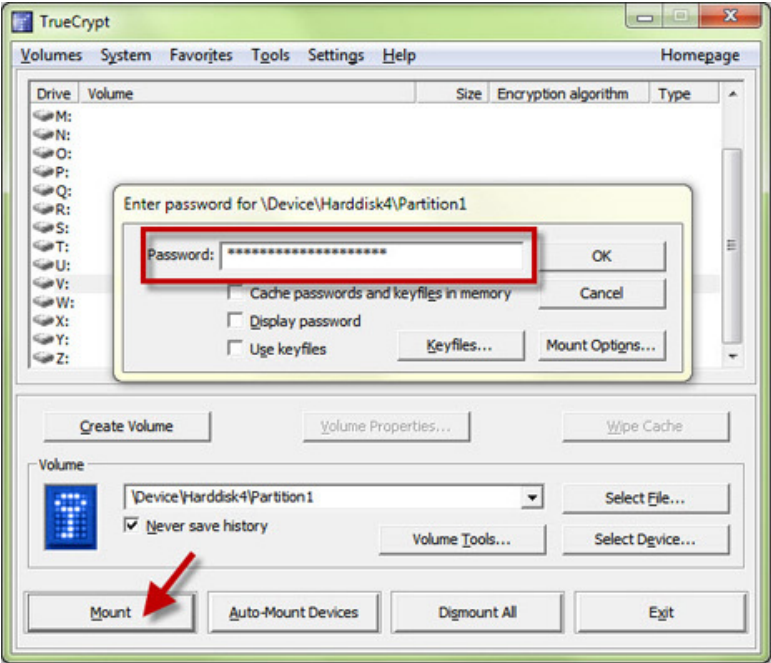Click the Size column header
771x663 pixels.
pos(453,93)
